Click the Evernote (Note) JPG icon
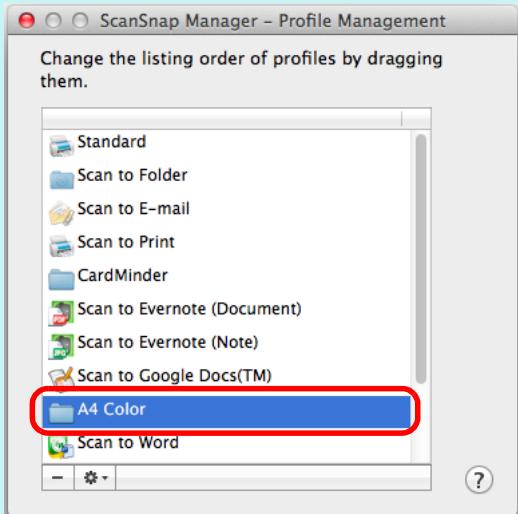Screen dimensions: 518x514 click(61, 346)
